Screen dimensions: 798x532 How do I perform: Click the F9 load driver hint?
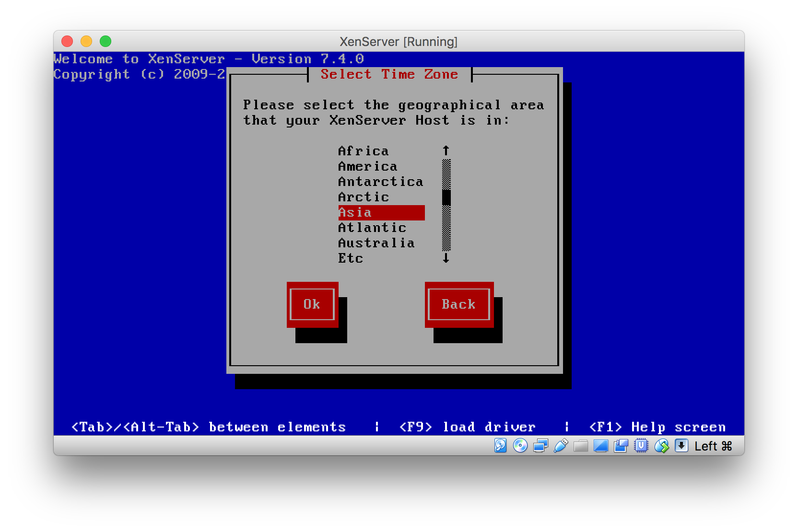point(468,427)
